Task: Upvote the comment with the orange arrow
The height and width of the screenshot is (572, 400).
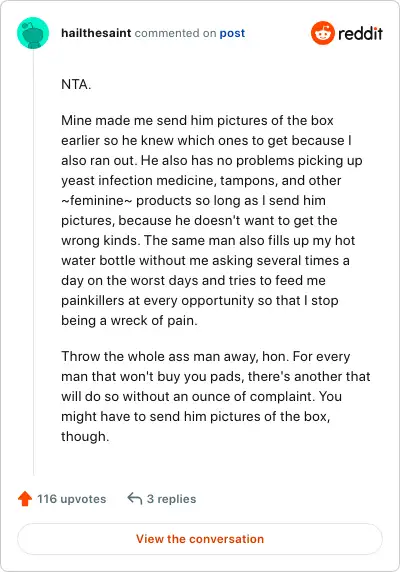Action: [25, 499]
